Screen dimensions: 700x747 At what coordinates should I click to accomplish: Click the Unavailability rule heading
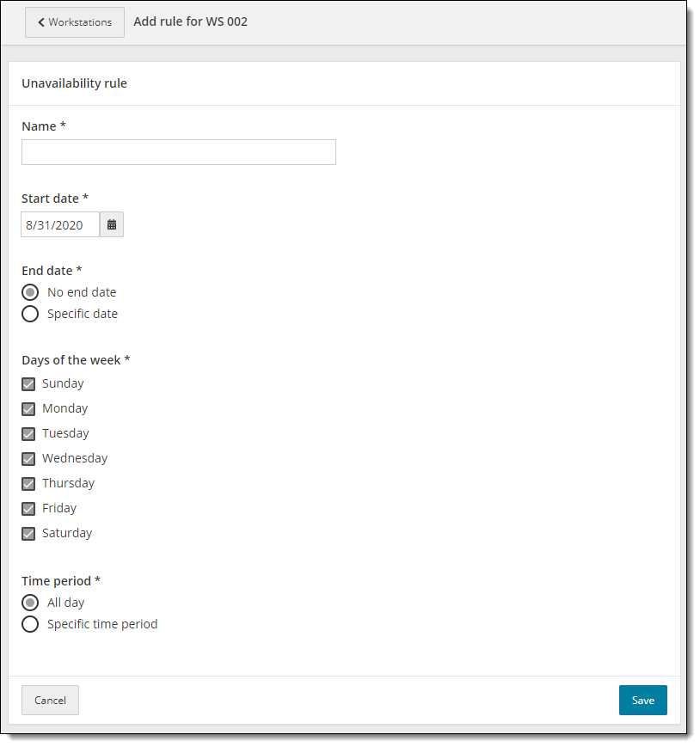pos(74,84)
